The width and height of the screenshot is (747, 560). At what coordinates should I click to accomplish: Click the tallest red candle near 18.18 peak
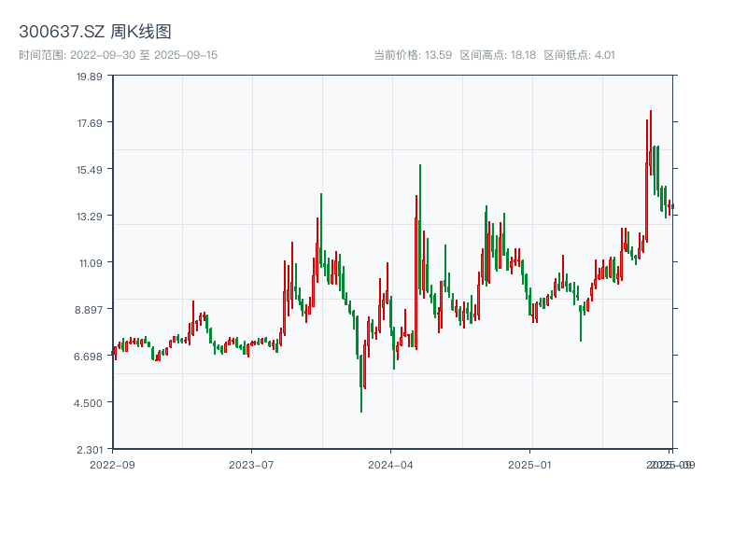(650, 143)
